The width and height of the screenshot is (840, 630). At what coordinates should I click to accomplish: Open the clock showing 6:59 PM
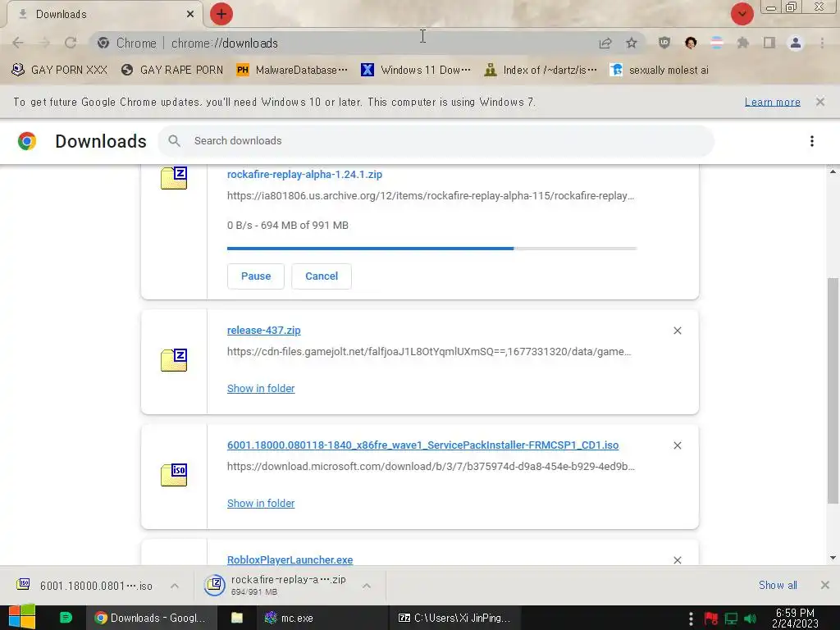(x=795, y=618)
